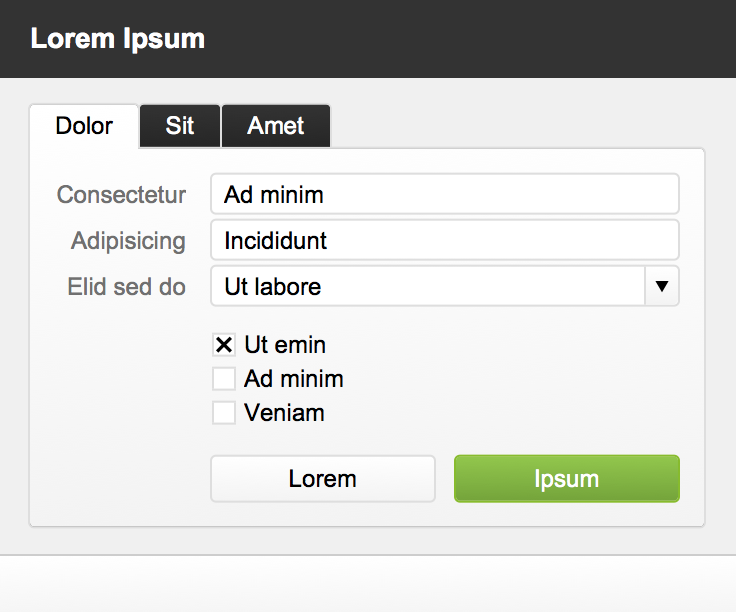Click the white Lorem button
The image size is (736, 612).
(323, 479)
